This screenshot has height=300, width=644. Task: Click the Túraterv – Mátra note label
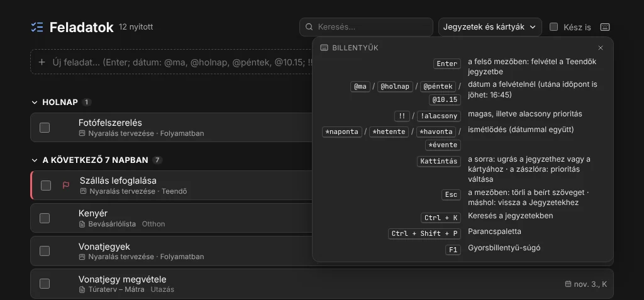(116, 289)
